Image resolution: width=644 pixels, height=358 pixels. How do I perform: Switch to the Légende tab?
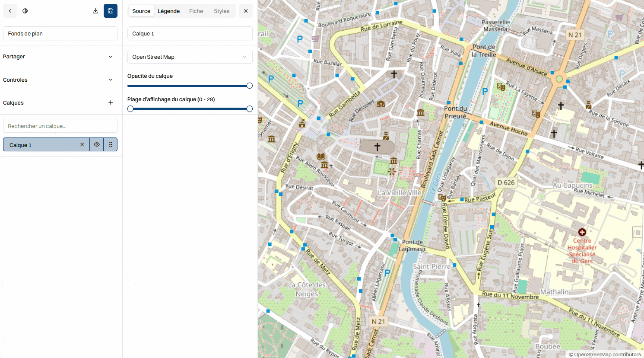[x=168, y=11]
